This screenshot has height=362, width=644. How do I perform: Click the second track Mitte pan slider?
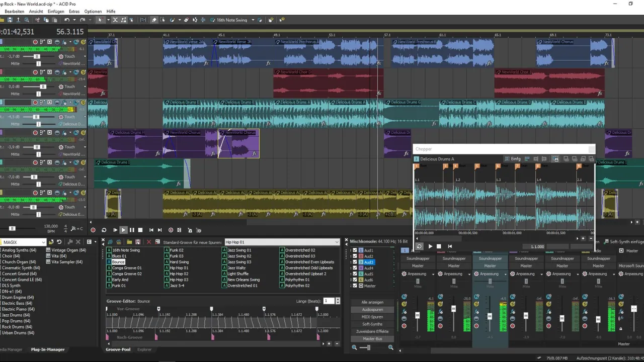39,94
